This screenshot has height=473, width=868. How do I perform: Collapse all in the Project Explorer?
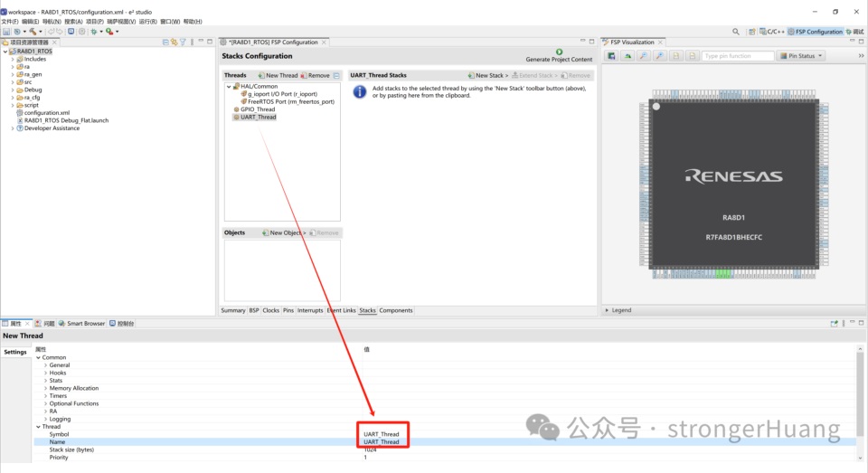click(x=165, y=43)
